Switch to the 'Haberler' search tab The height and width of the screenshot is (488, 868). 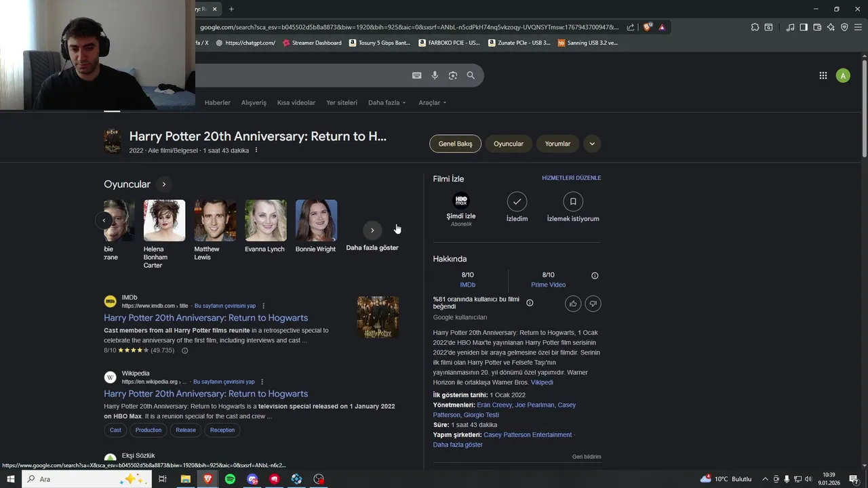click(218, 102)
